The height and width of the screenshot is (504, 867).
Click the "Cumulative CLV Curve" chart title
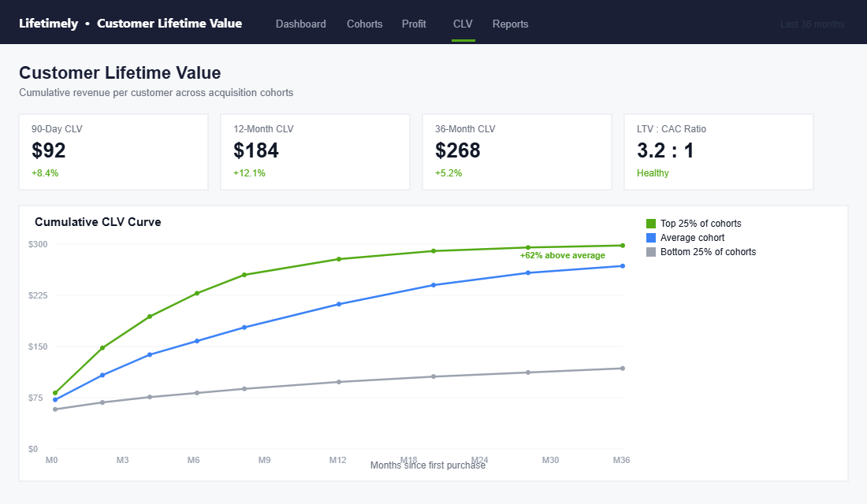coord(97,222)
